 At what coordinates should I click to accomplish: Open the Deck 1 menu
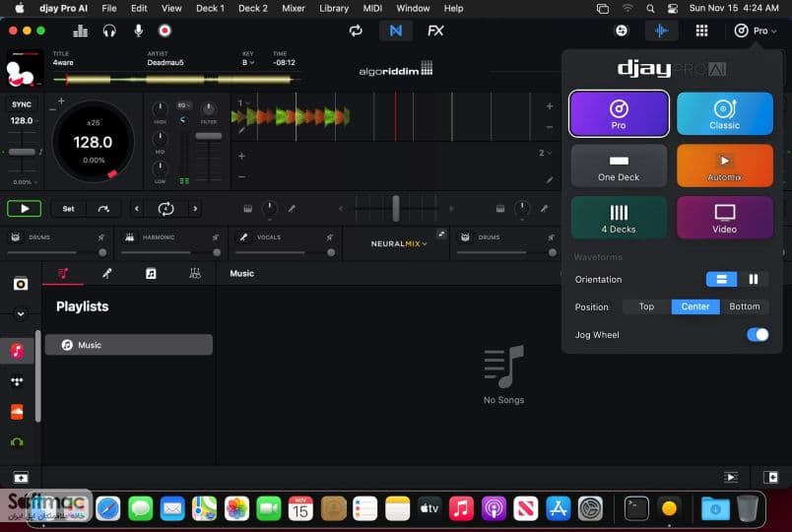pyautogui.click(x=210, y=8)
